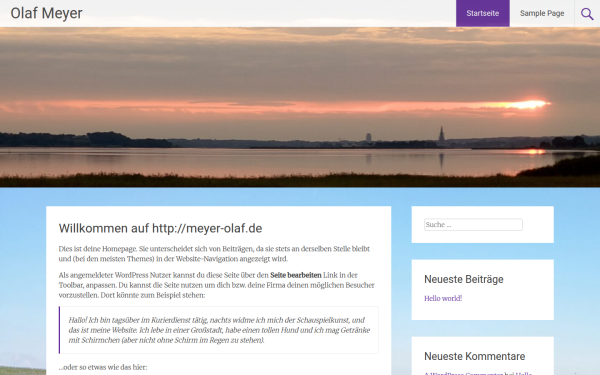Click into the Suche search field
The height and width of the screenshot is (375, 600).
click(473, 225)
